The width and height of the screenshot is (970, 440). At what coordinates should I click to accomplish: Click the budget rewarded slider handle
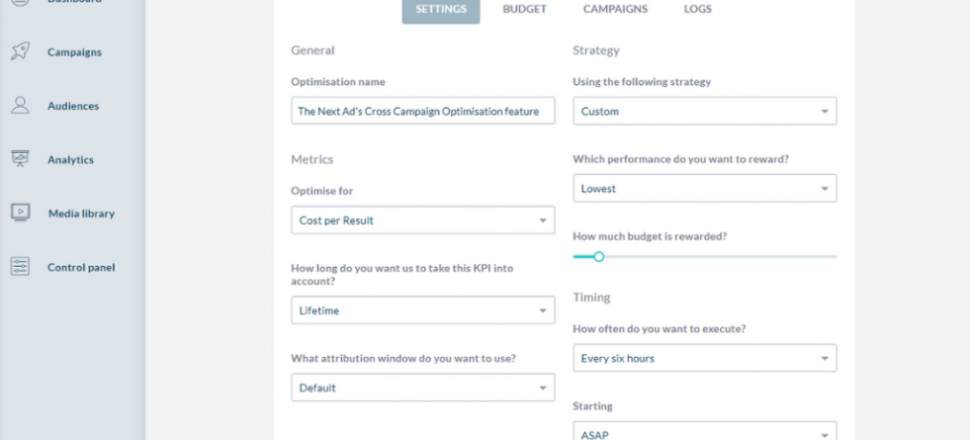pos(598,256)
